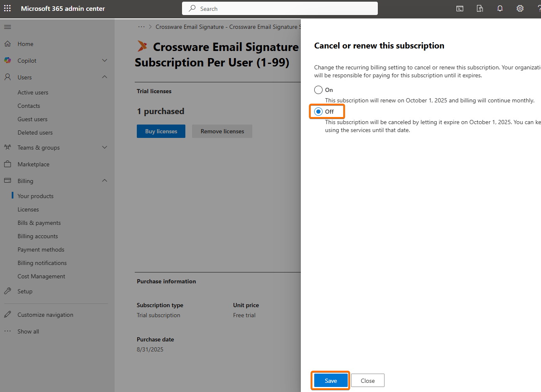Collapse the Billing navigation section

[105, 181]
